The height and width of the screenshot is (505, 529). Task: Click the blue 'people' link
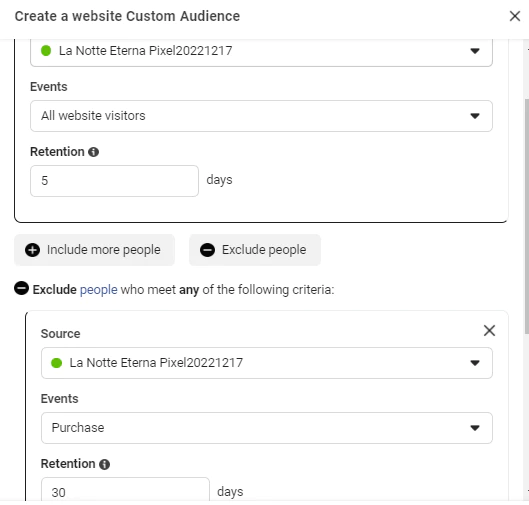pos(99,290)
